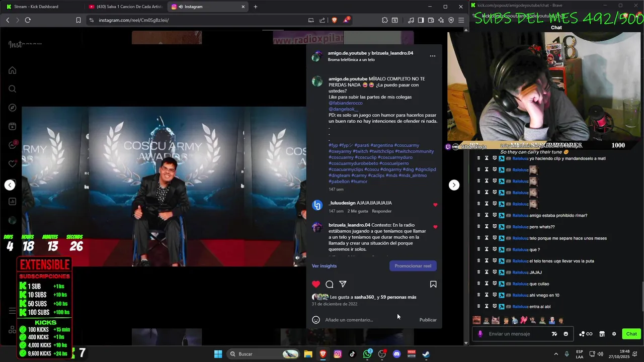Open browser Extensions puzzle icon

pos(385,20)
